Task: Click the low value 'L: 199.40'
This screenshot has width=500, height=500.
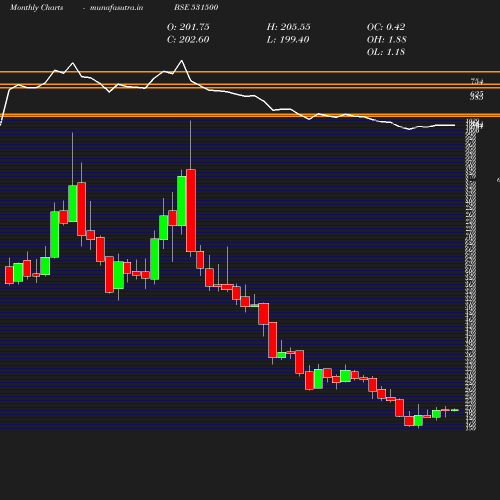Action: tap(288, 39)
